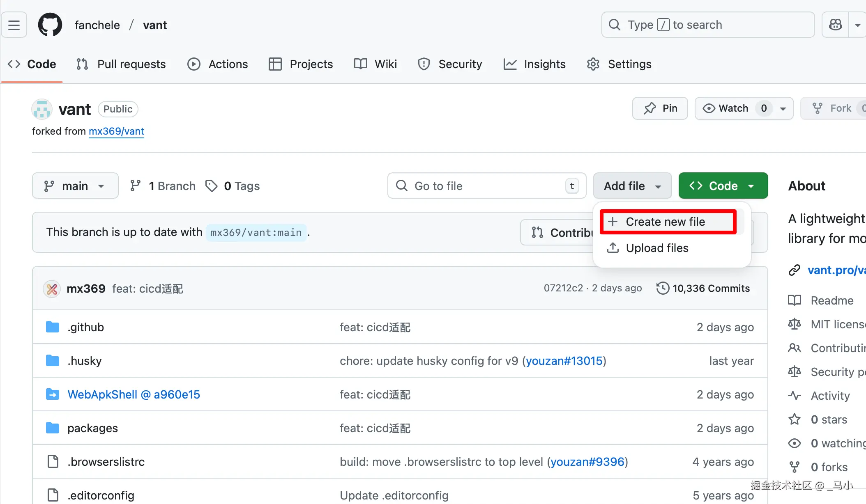The width and height of the screenshot is (866, 504).
Task: Click the 0 stars item
Action: pyautogui.click(x=829, y=419)
